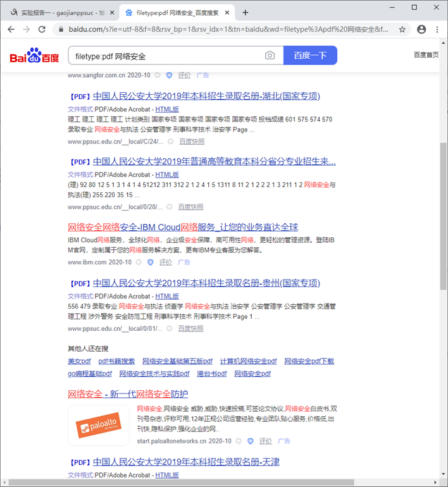
Task: Search related term 计算机网络安全pdf
Action: point(248,361)
